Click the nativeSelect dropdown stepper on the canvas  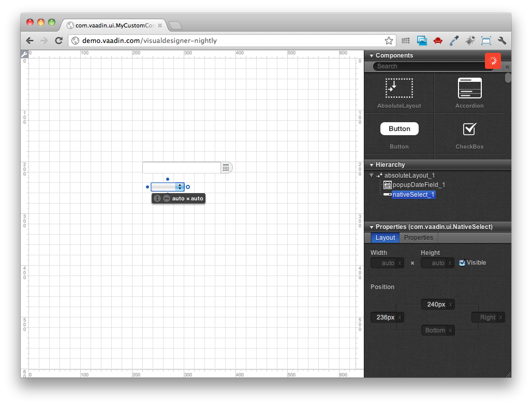[180, 186]
